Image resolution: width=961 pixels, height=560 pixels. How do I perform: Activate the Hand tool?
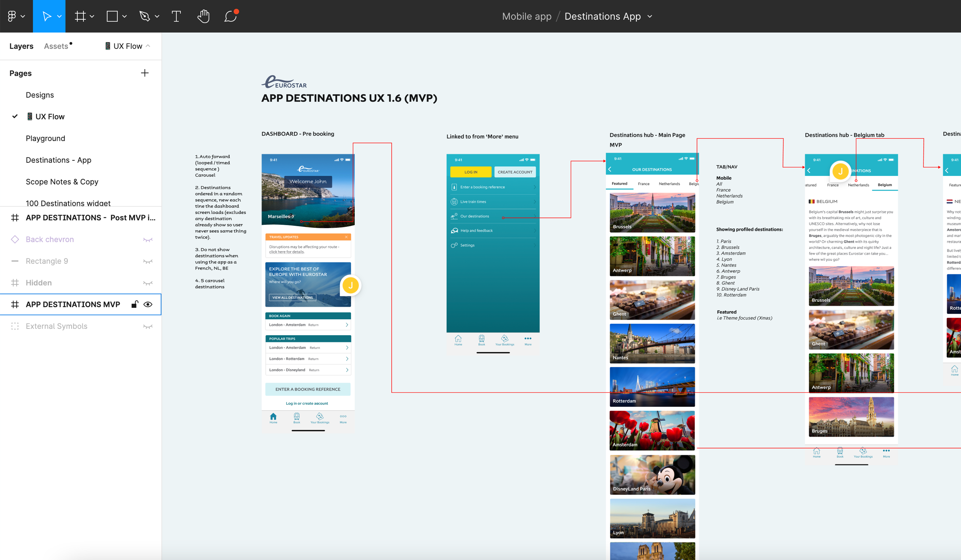pyautogui.click(x=203, y=16)
